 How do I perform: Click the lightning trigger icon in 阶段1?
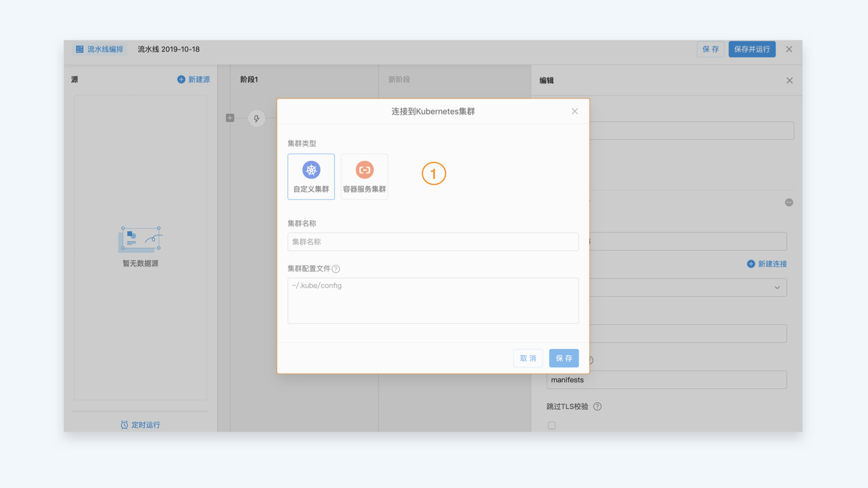click(256, 118)
